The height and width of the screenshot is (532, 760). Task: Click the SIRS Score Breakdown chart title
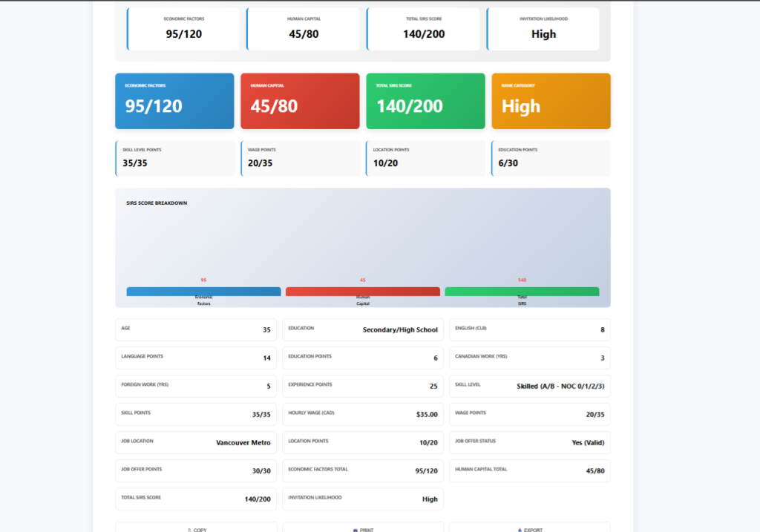[x=157, y=203]
